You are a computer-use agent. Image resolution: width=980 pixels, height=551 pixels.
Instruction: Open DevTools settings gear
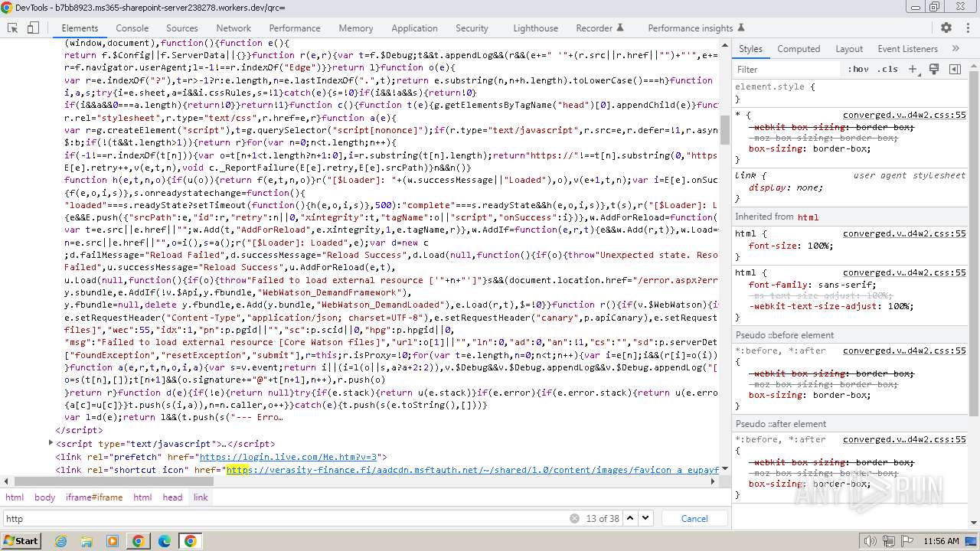946,28
